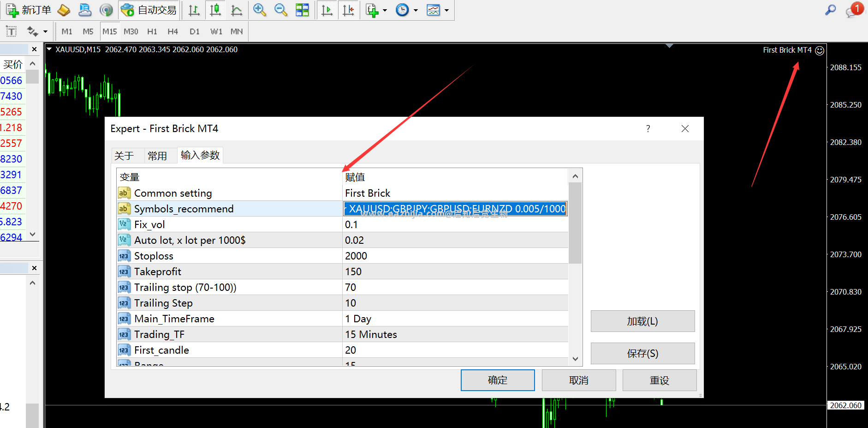868x428 pixels.
Task: Switch chart to line chart mode
Action: [236, 10]
